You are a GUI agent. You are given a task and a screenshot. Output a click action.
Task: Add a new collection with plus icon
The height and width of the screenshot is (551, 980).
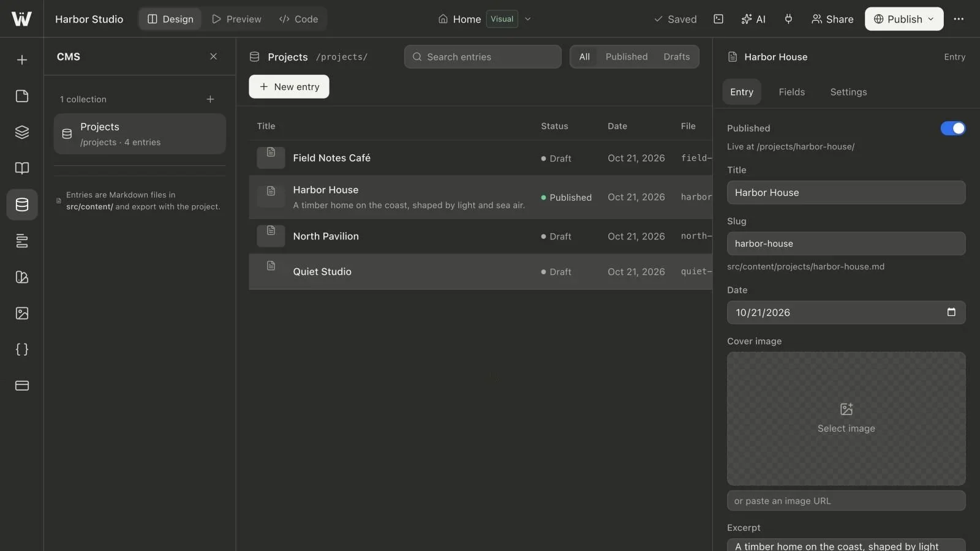(210, 99)
